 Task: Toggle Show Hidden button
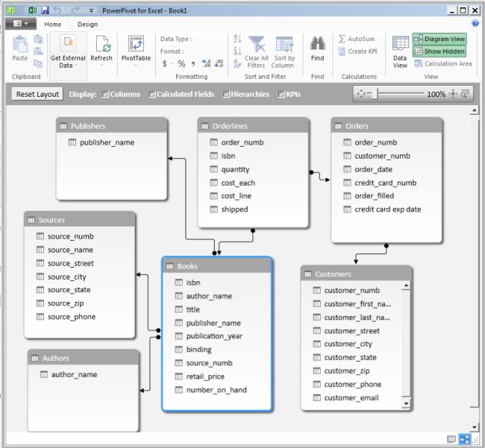[439, 51]
